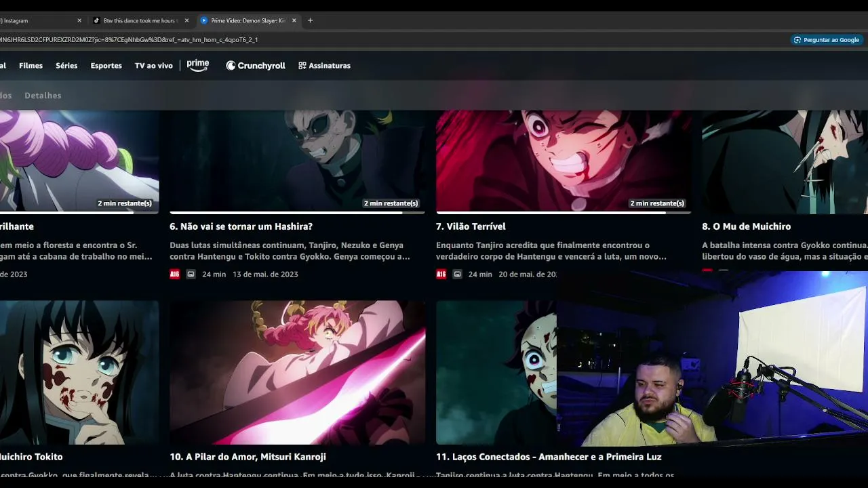Open the episode 11 Laços Conectados thumbnail
868x488 pixels.
[496, 372]
